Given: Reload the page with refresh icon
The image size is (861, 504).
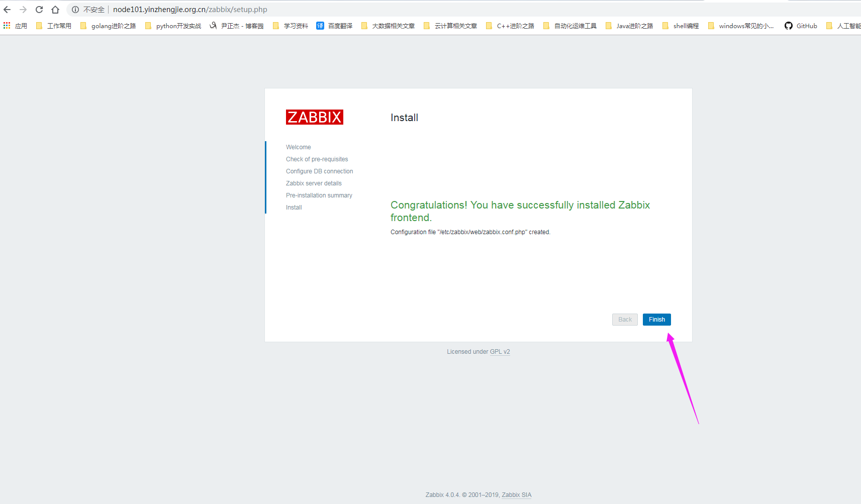Looking at the screenshot, I should (x=39, y=10).
